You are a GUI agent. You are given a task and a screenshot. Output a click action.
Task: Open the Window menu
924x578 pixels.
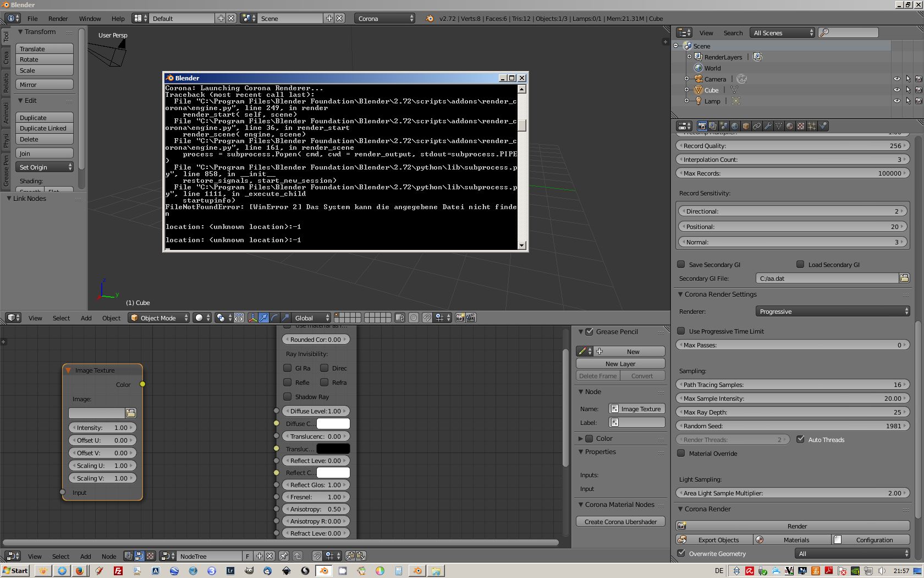tap(90, 18)
